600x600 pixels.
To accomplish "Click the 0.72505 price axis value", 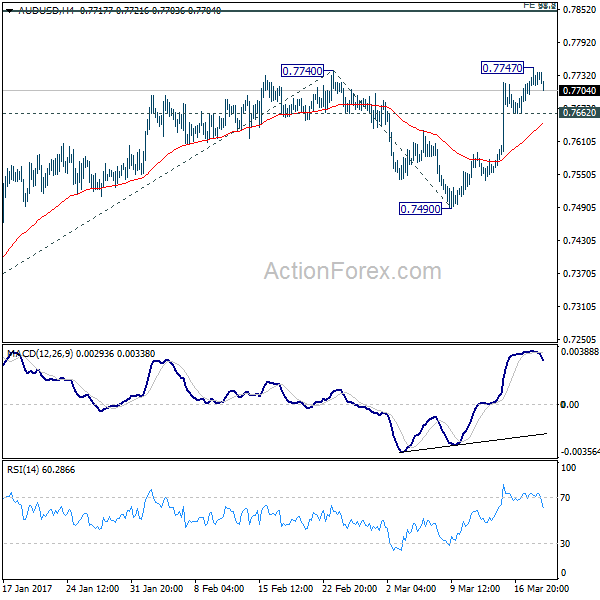I will coord(579,339).
